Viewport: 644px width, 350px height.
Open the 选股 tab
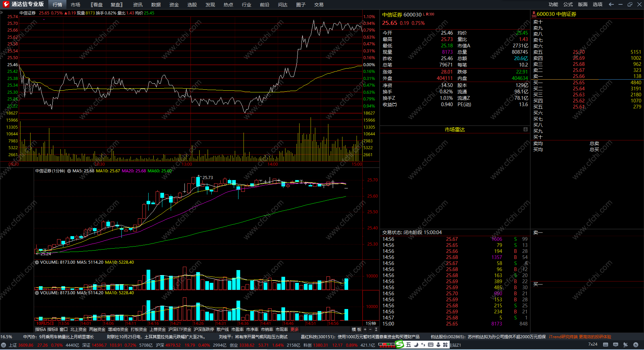click(192, 5)
